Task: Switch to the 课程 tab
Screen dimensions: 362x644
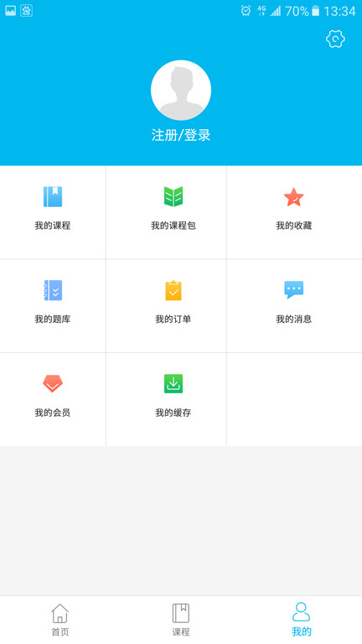Action: [x=181, y=620]
